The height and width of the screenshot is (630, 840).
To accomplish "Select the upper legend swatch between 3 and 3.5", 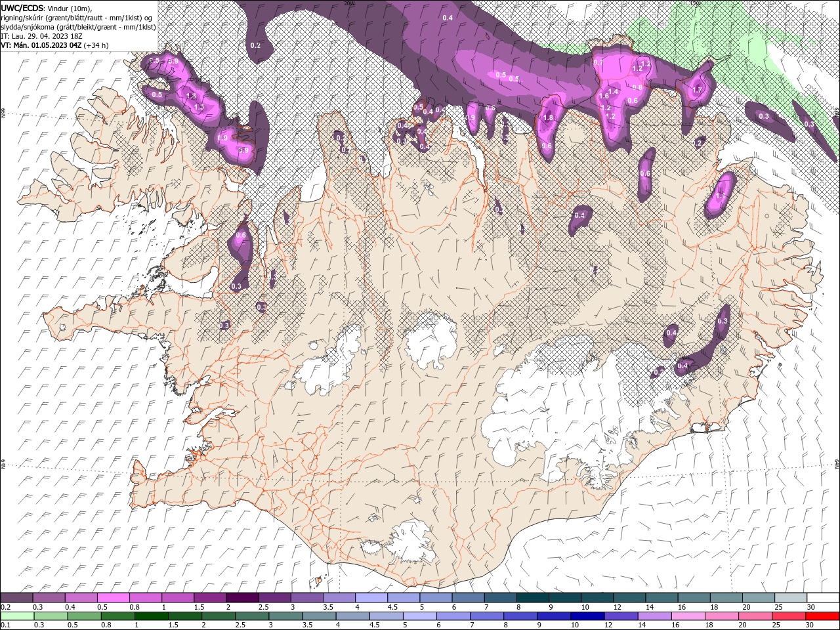I will (x=307, y=598).
